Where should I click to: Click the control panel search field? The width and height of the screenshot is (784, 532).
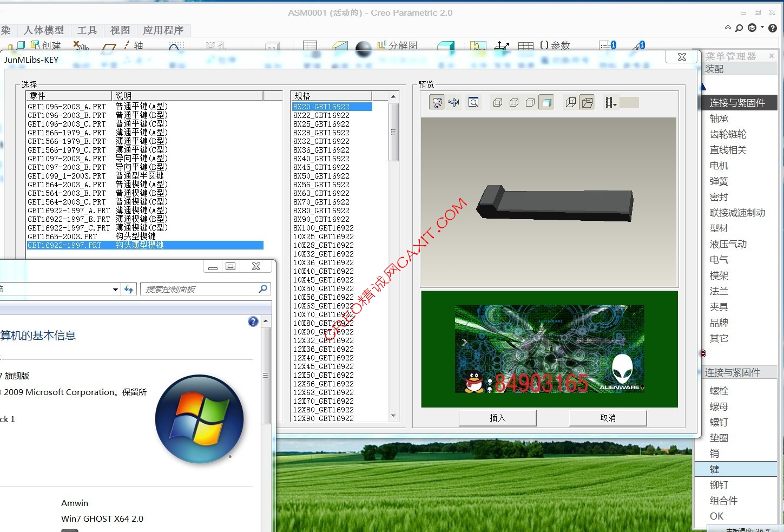205,289
